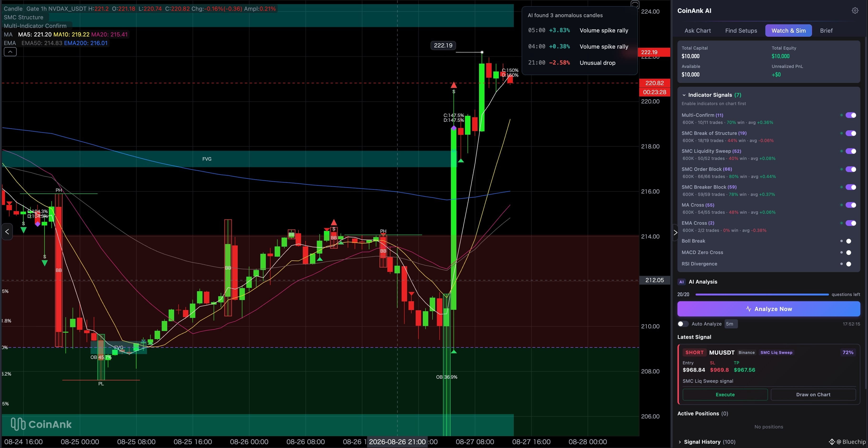The image size is (868, 448).
Task: Click the 00:23:28 candle countdown label
Action: (x=654, y=92)
